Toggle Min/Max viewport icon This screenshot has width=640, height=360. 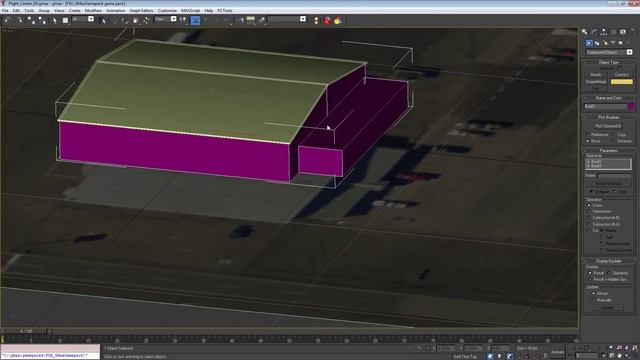[x=635, y=356]
